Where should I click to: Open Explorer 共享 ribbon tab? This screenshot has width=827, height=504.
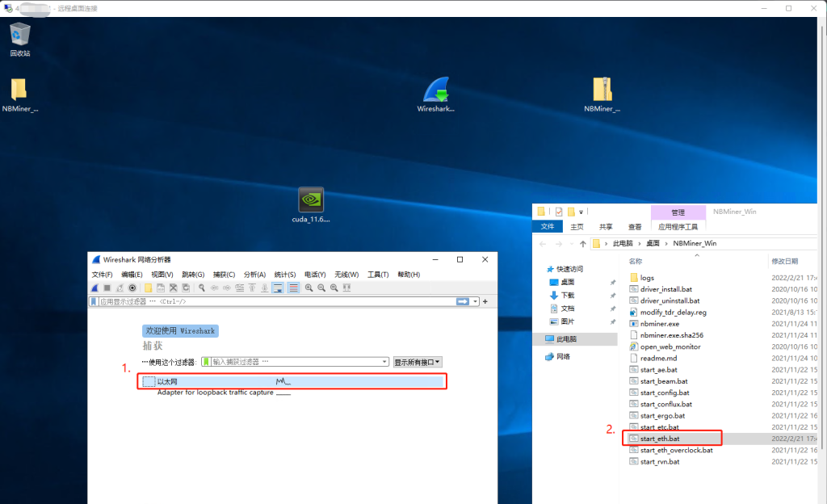pyautogui.click(x=606, y=227)
